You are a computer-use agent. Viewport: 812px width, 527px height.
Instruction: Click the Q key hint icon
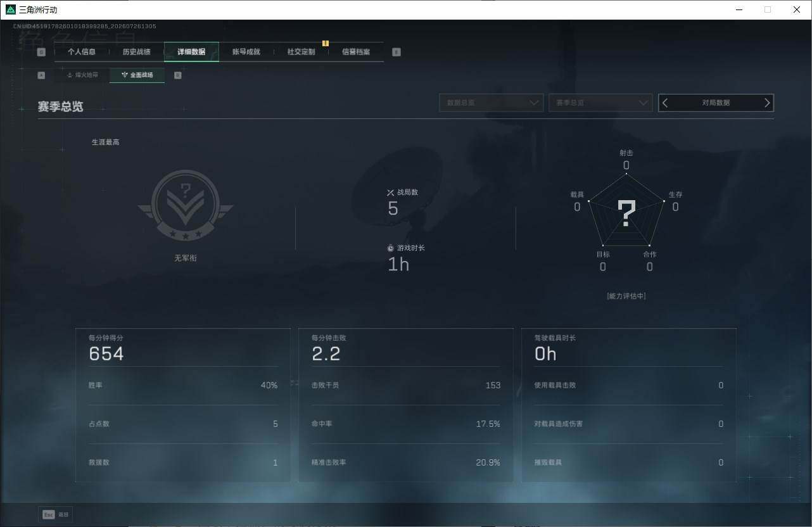pyautogui.click(x=41, y=52)
